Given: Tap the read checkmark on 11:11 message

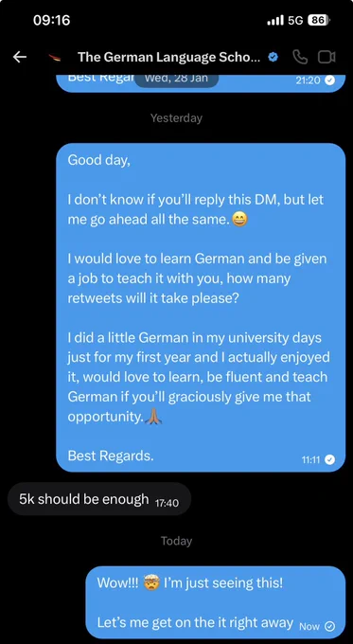Looking at the screenshot, I should pyautogui.click(x=329, y=459).
